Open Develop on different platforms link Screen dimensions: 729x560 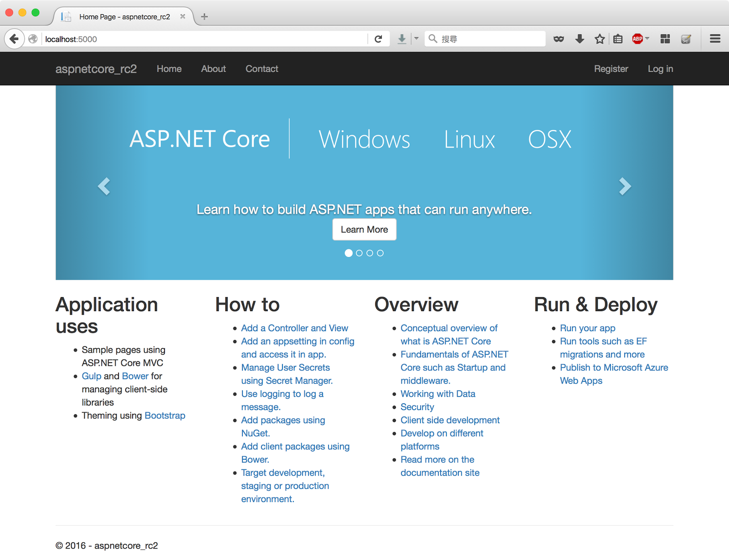(442, 440)
